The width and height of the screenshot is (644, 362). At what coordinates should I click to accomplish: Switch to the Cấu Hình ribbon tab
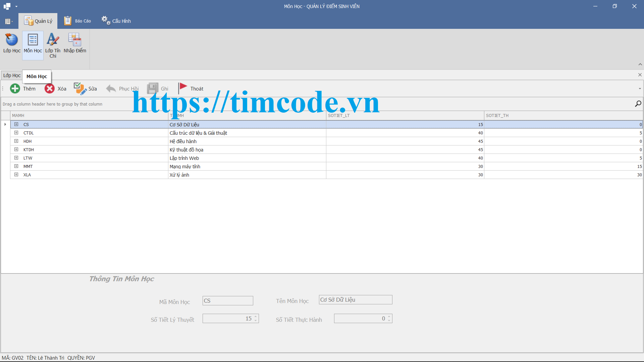click(x=116, y=21)
